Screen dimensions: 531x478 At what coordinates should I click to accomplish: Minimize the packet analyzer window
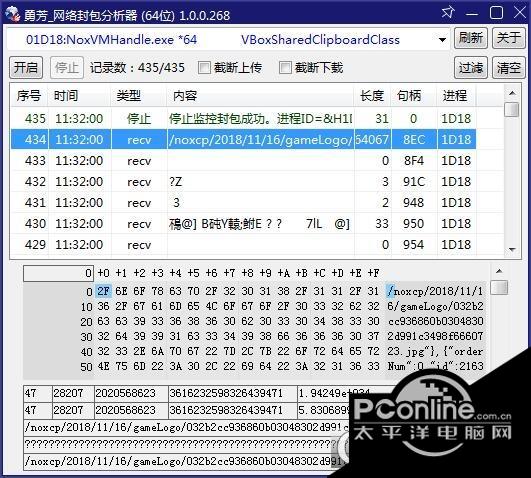pyautogui.click(x=472, y=14)
